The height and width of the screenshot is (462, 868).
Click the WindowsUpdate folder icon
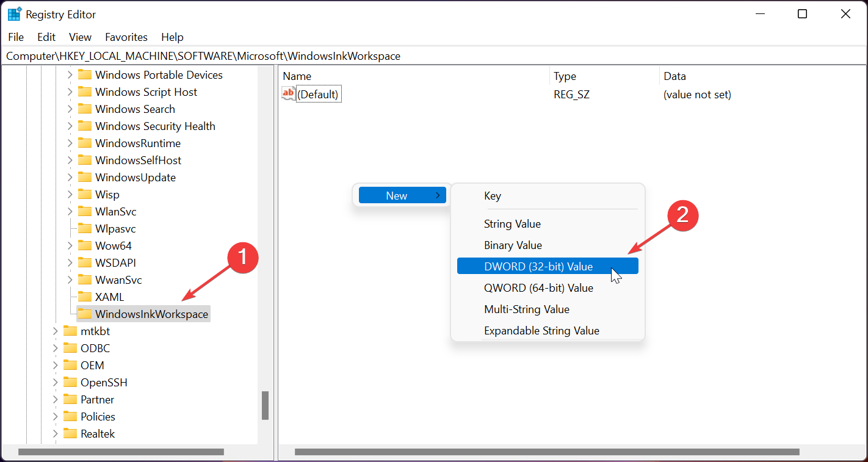[x=85, y=177]
